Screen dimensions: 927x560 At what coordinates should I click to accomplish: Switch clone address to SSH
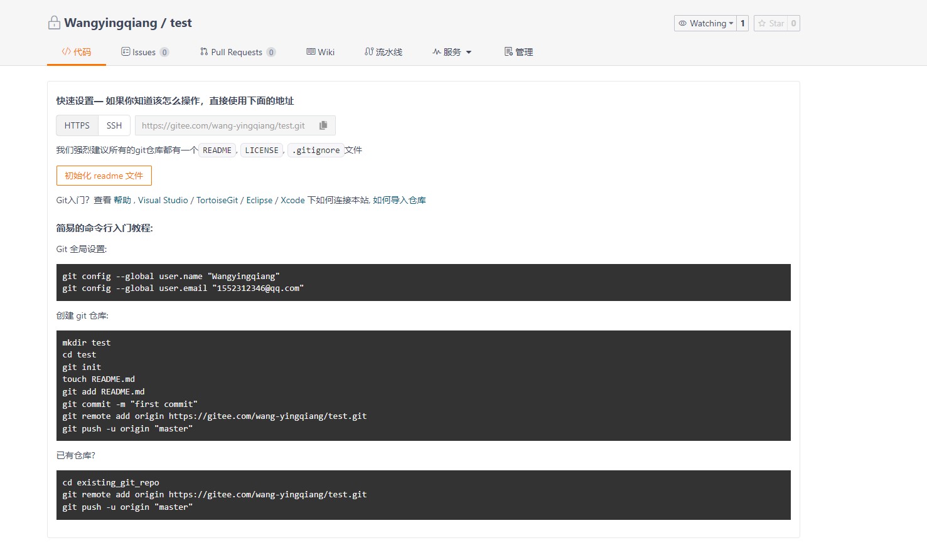click(114, 125)
